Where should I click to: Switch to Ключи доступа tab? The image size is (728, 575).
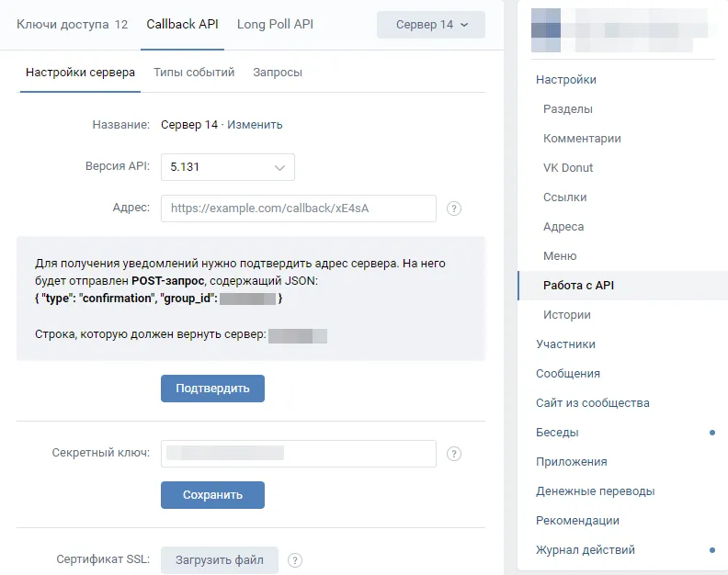(x=72, y=24)
